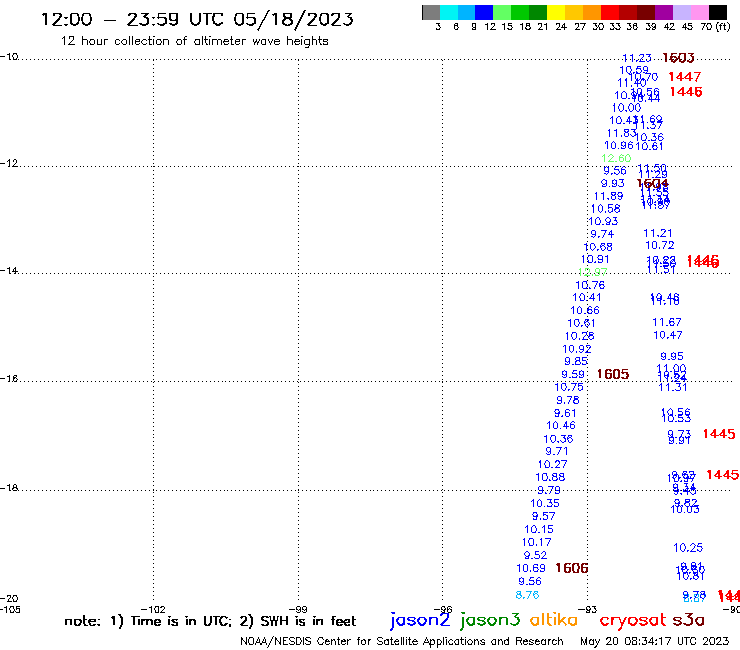Click the wave height value 10.27

point(553,464)
